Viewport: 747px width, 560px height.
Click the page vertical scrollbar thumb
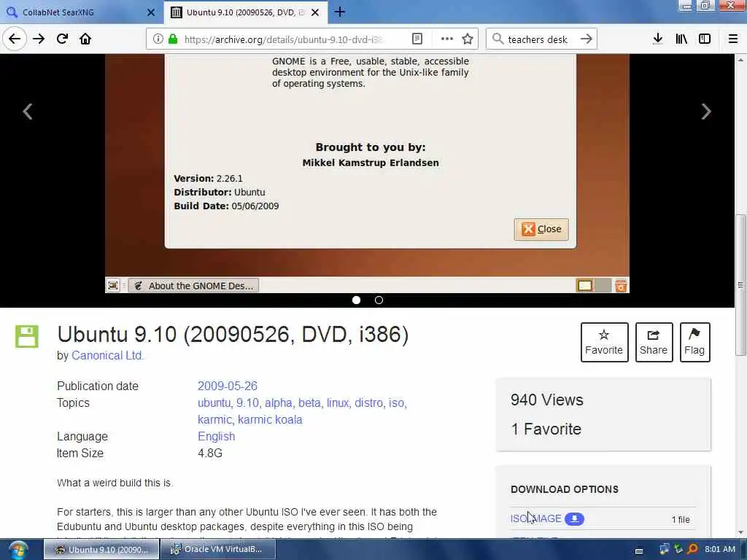click(740, 285)
